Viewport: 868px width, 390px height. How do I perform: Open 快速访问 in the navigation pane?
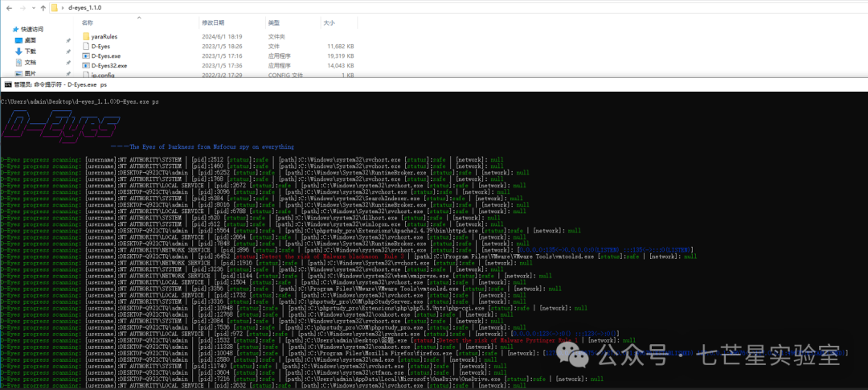tap(32, 29)
